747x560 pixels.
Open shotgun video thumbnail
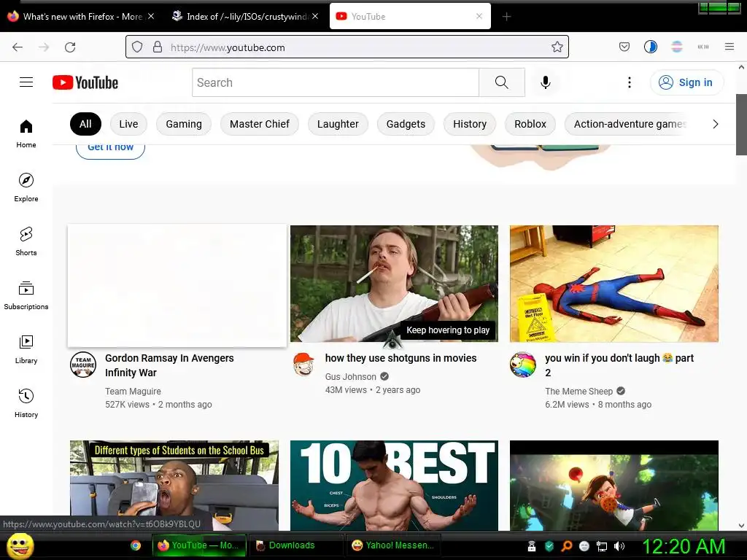pos(394,284)
